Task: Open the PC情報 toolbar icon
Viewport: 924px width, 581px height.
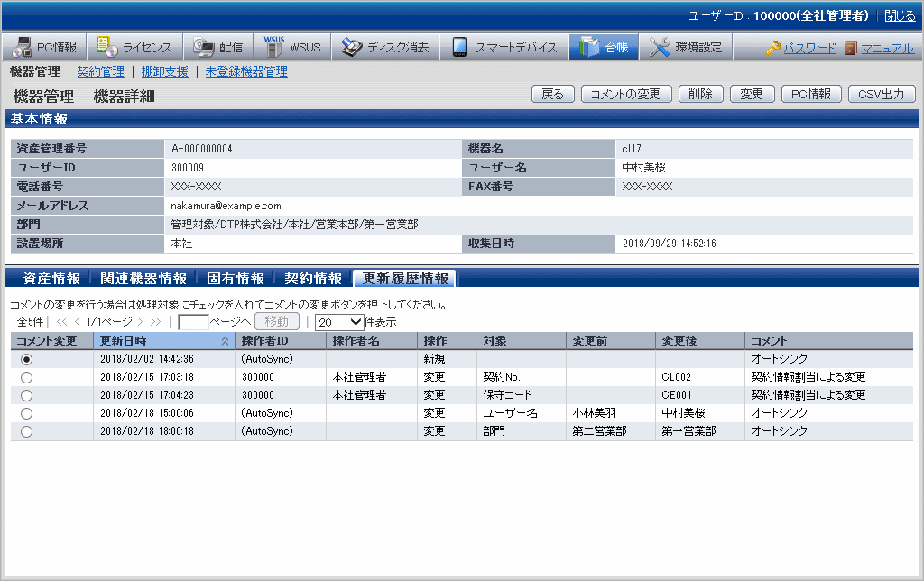Action: (x=21, y=47)
